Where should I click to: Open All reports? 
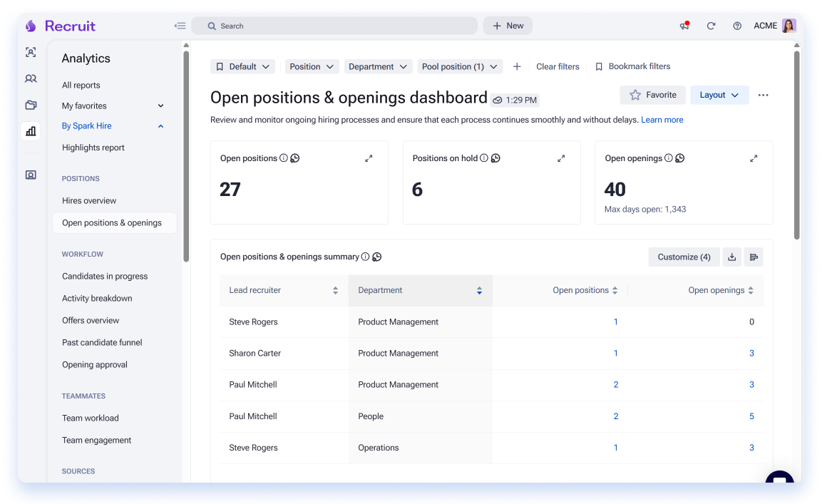pos(81,85)
